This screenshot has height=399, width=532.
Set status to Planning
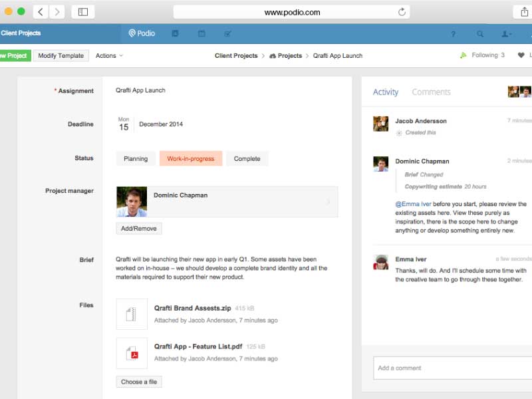tap(136, 159)
